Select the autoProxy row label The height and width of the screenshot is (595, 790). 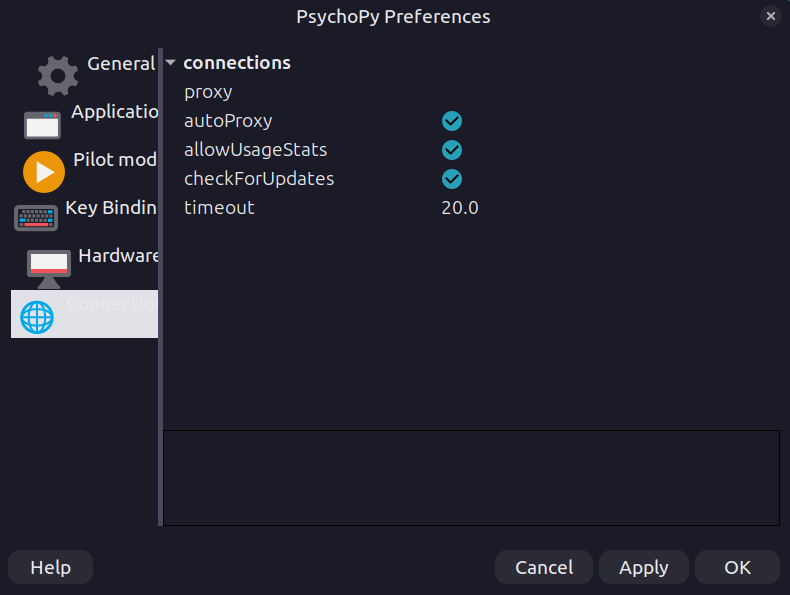228,121
